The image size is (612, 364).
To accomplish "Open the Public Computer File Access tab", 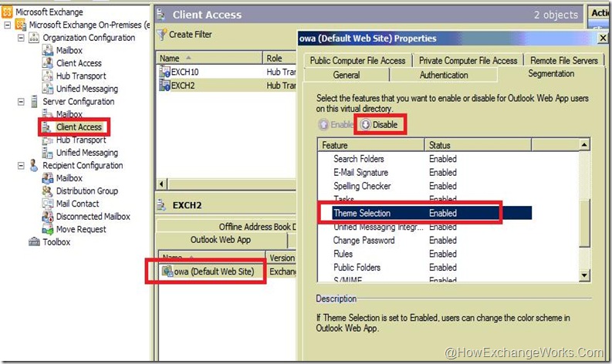I will point(357,60).
